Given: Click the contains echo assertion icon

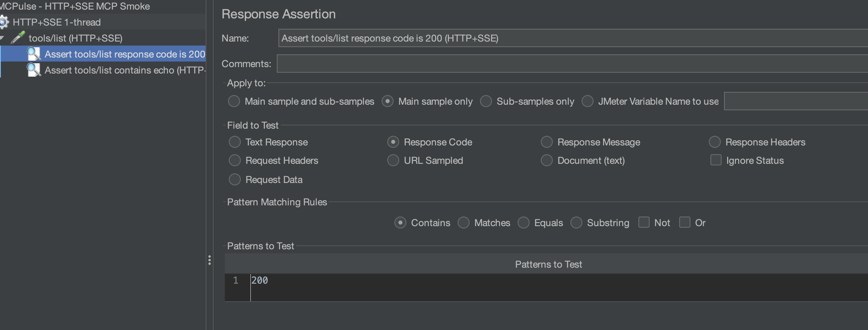Looking at the screenshot, I should click(x=34, y=70).
